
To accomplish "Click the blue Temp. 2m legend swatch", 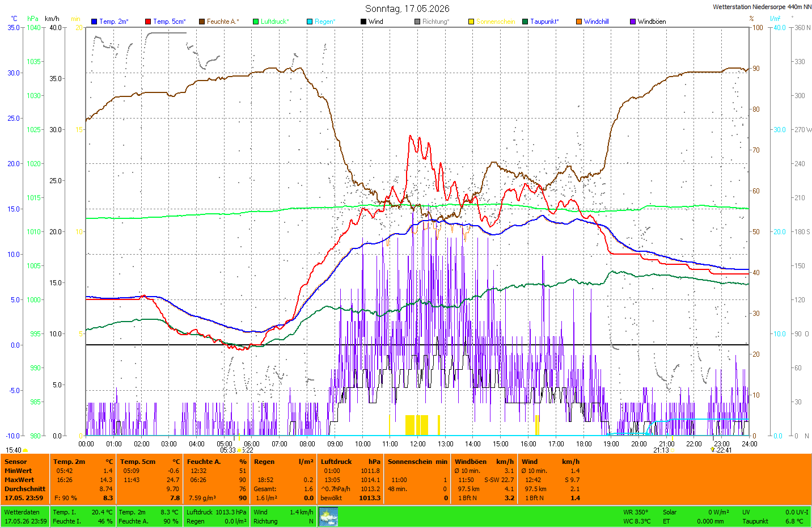I will [94, 22].
